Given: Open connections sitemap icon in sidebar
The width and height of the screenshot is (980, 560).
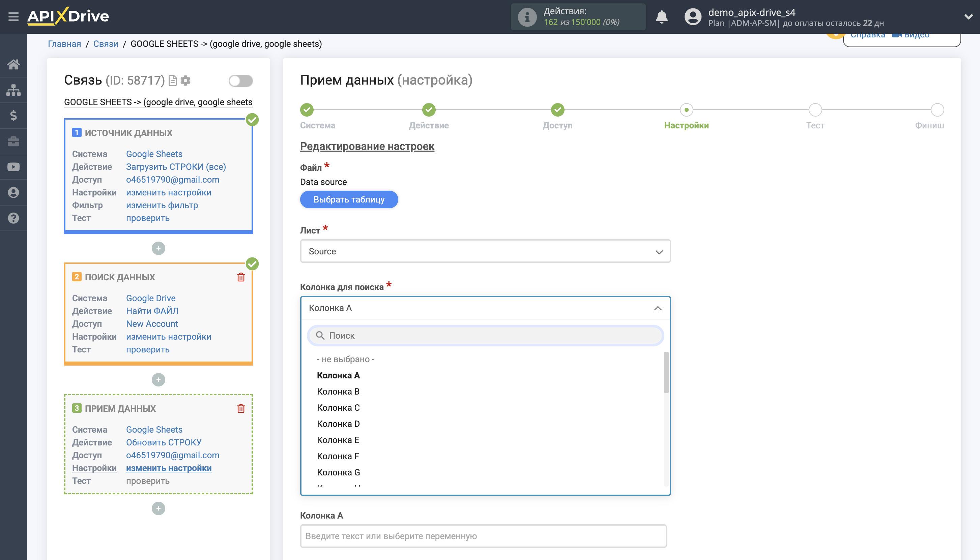Looking at the screenshot, I should 13,90.
